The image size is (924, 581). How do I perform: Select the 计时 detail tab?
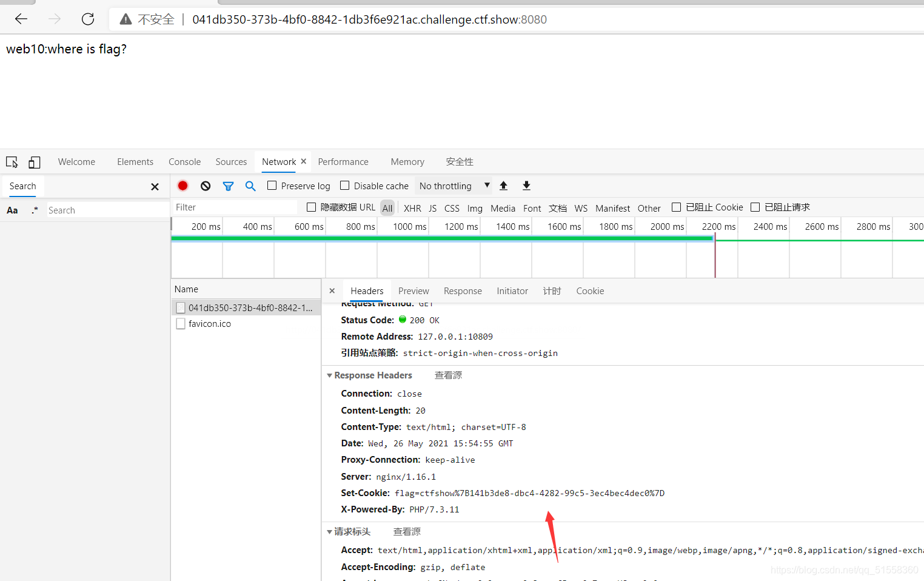point(552,291)
